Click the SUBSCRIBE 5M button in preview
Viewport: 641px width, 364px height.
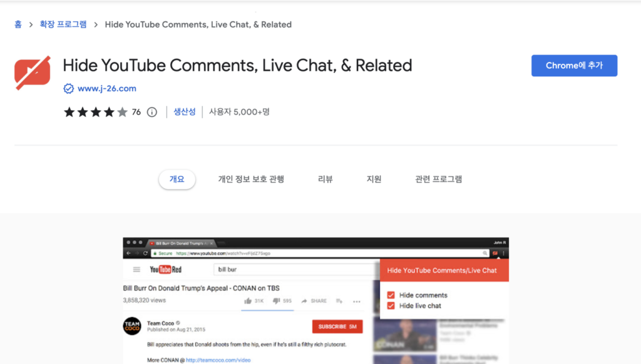click(337, 326)
